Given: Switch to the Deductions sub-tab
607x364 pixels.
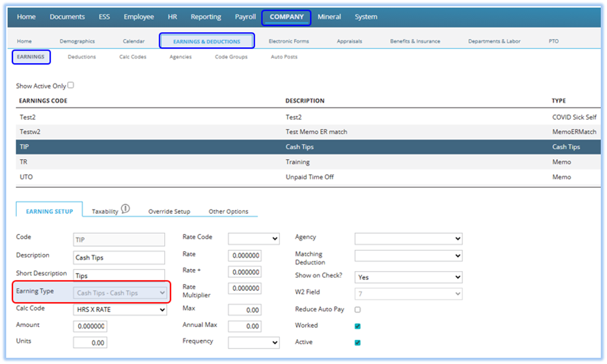Looking at the screenshot, I should [82, 57].
